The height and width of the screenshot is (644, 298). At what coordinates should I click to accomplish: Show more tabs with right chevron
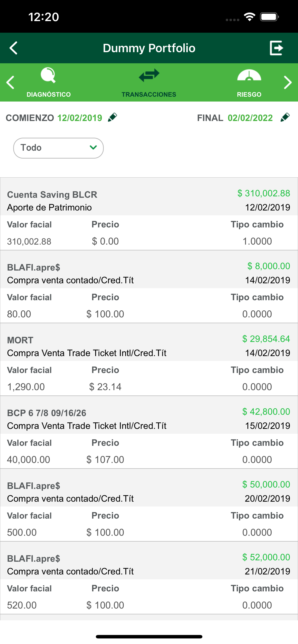point(288,83)
